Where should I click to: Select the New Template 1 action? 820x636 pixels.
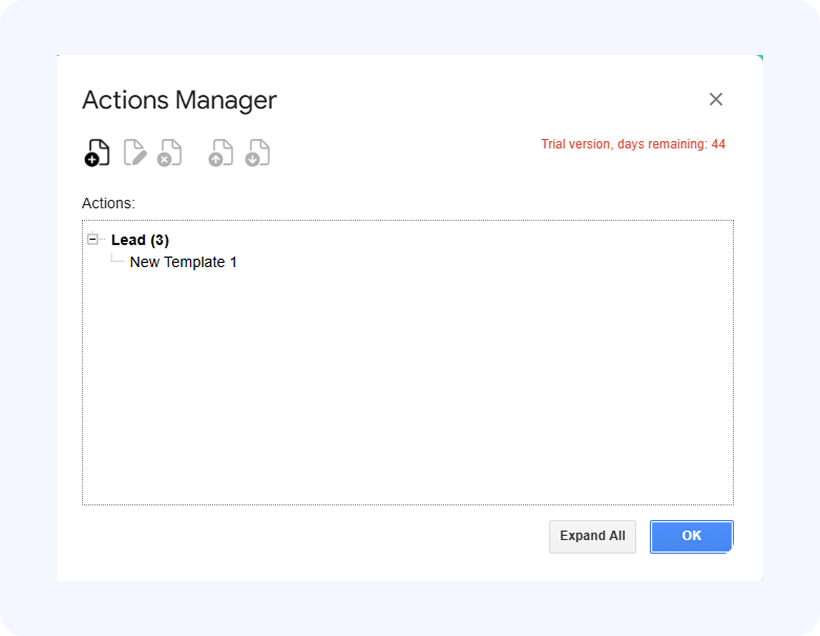click(x=183, y=262)
